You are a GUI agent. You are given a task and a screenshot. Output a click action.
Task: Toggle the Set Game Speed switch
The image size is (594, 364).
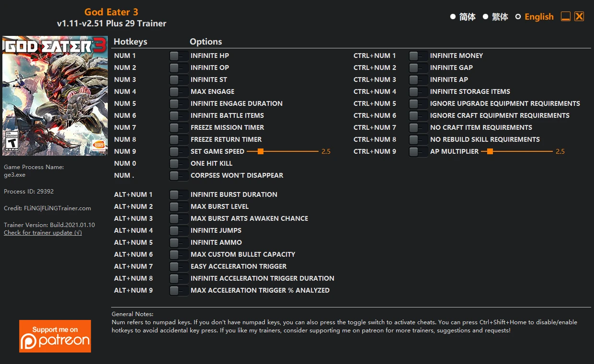point(179,152)
